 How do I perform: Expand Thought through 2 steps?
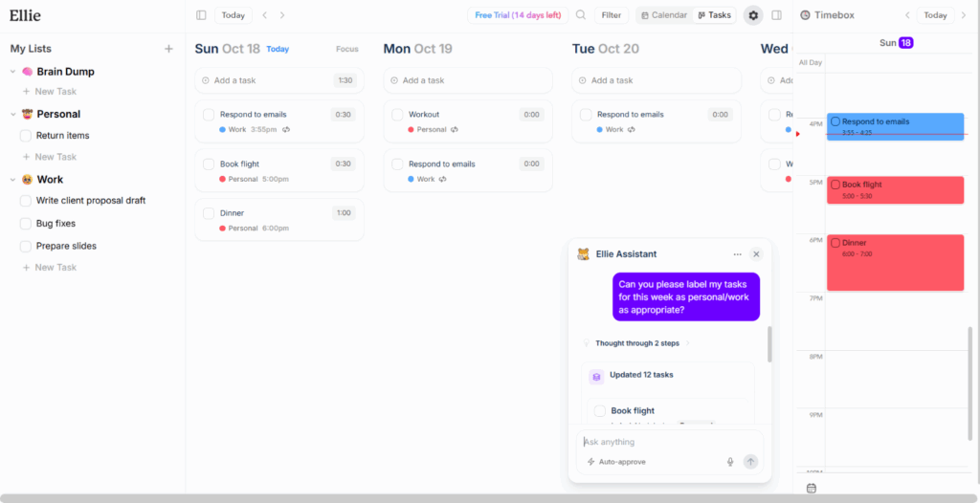[636, 343]
